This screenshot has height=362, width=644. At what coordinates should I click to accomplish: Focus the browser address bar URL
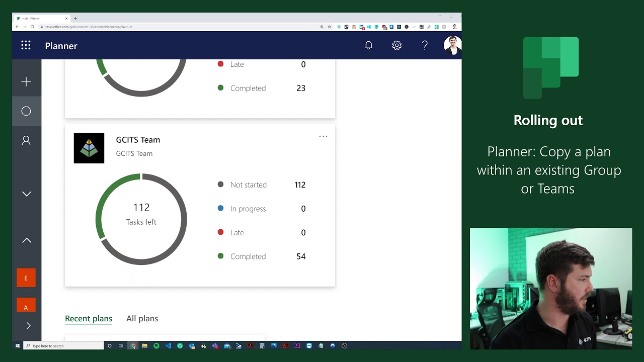tap(89, 27)
